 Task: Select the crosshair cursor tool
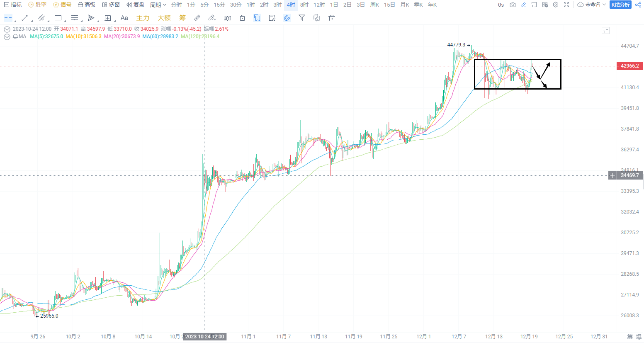pyautogui.click(x=8, y=18)
